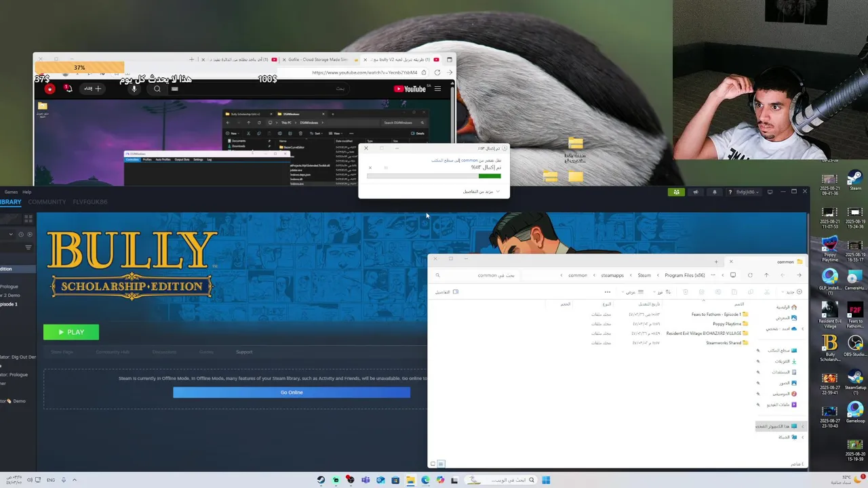This screenshot has height=488, width=868.
Task: Expand This PC in Explorer sidebar
Action: click(803, 426)
